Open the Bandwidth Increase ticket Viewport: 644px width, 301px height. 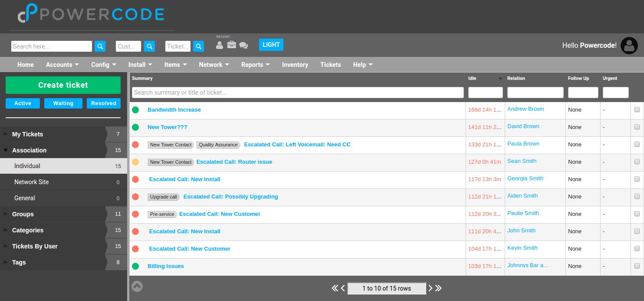click(174, 109)
